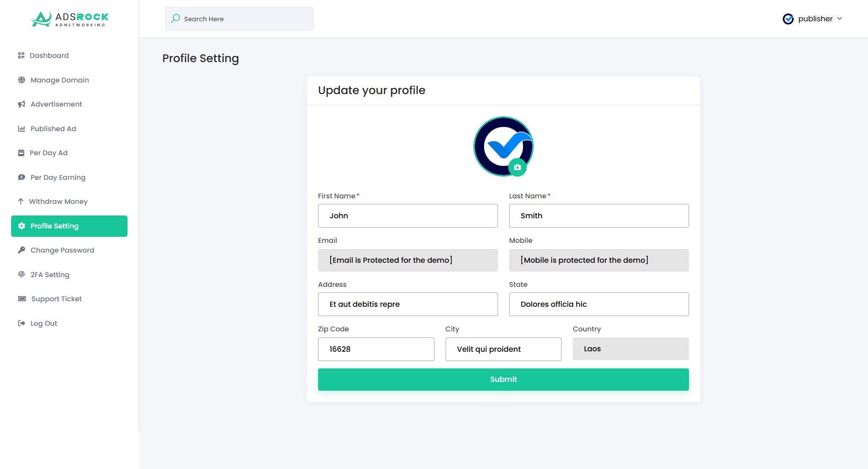Screen dimensions: 868x469
Task: Open the Per Day Ad menu
Action: tap(49, 153)
